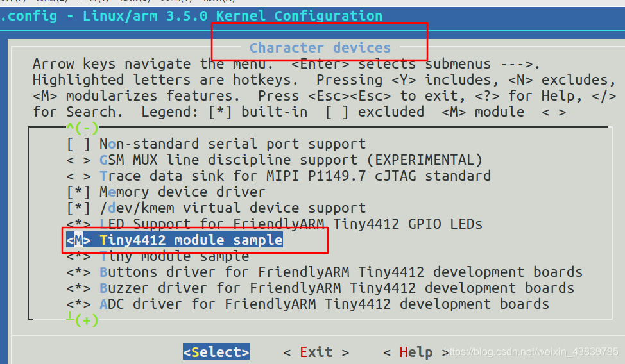Click '.config - Linux/arm 3.5.0 Kernel Configuration' header
This screenshot has height=364, width=625.
(191, 16)
